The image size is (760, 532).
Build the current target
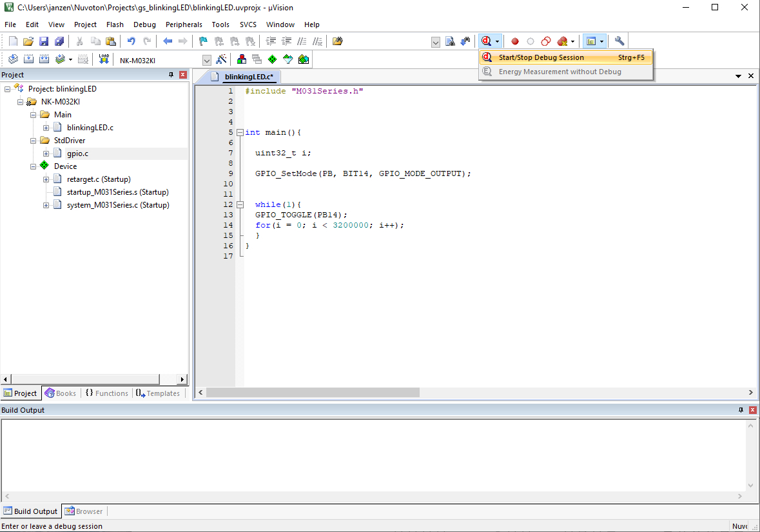[28, 59]
